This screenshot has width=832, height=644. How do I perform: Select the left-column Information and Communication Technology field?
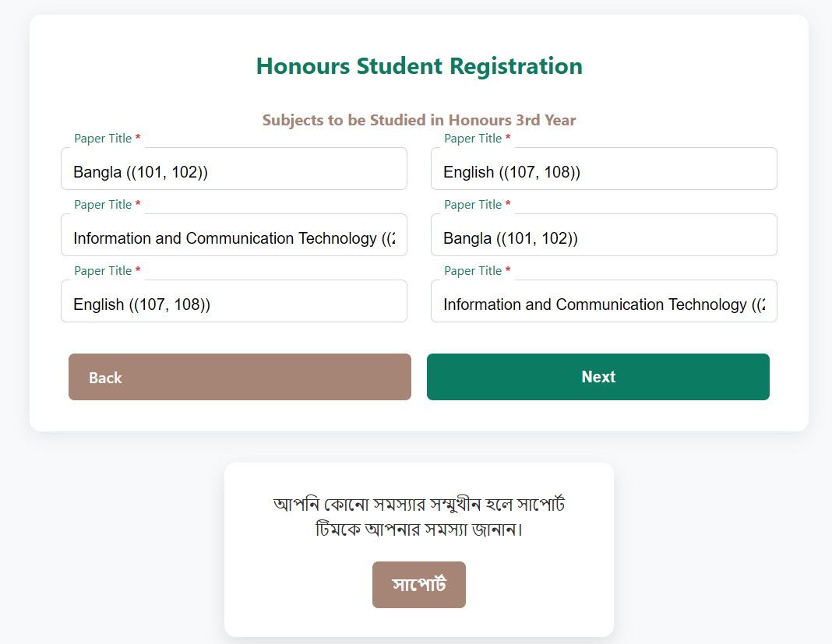tap(234, 238)
